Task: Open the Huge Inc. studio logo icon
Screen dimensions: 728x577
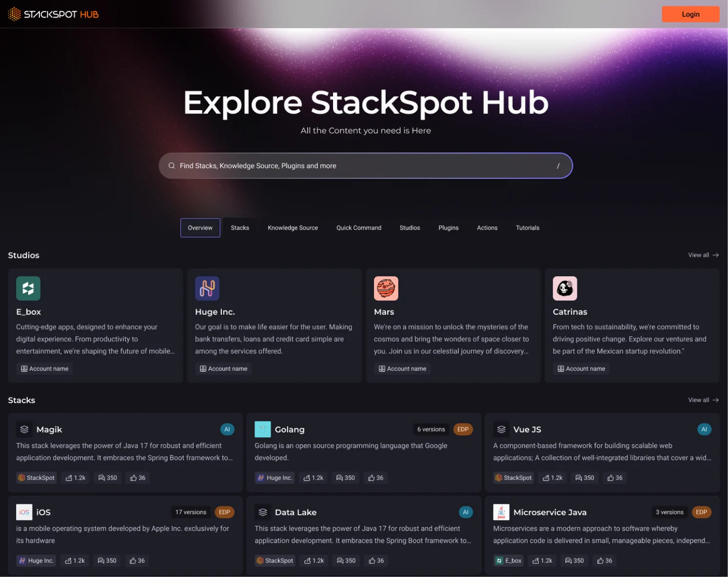Action: tap(207, 288)
